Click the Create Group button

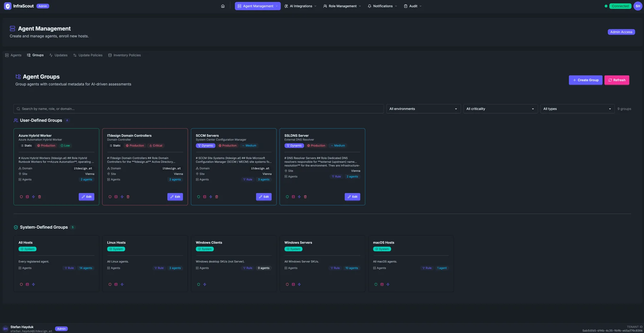pos(586,80)
